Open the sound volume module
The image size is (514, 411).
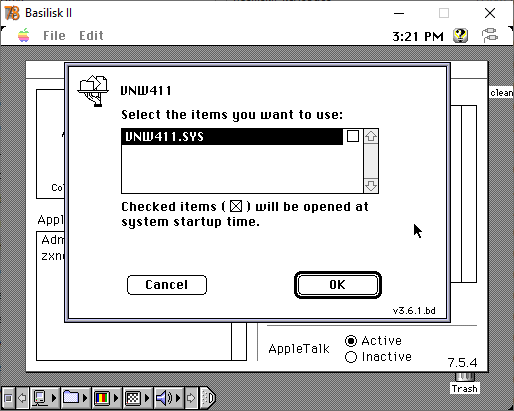(164, 398)
